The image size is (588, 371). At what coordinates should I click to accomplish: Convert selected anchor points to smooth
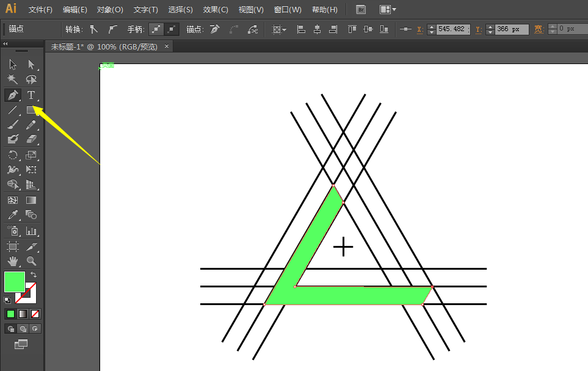point(112,29)
